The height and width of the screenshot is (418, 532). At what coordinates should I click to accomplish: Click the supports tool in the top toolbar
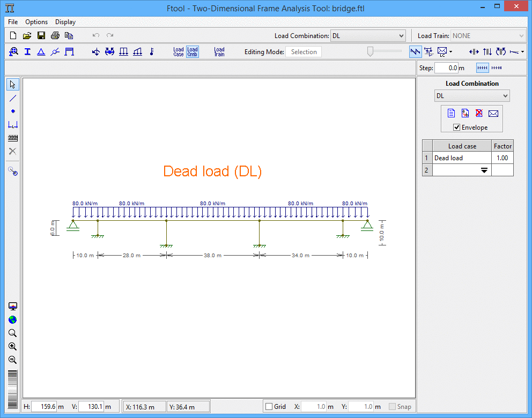[41, 51]
